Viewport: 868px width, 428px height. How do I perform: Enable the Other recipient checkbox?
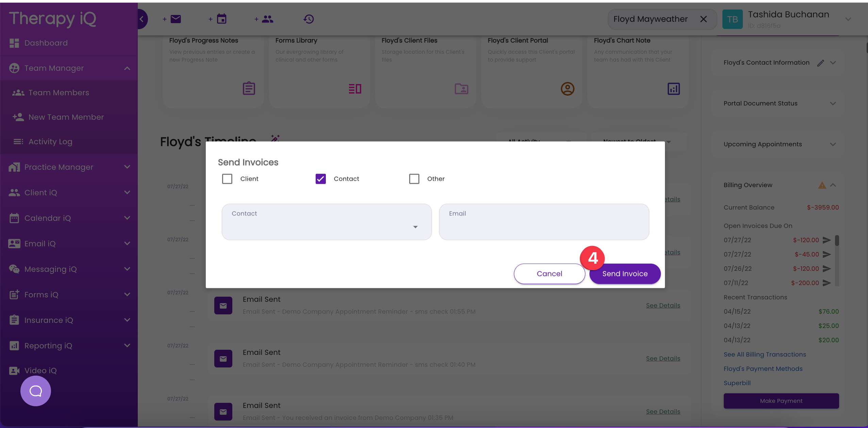tap(414, 178)
